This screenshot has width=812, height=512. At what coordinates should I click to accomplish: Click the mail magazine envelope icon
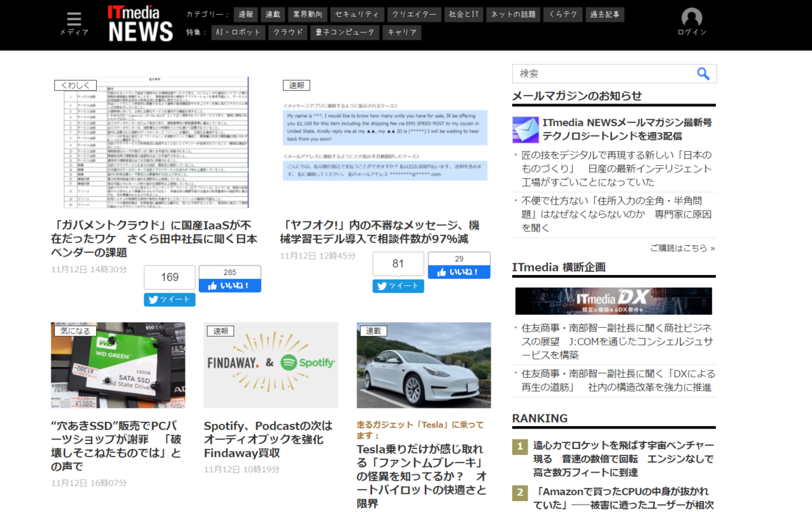(x=525, y=129)
